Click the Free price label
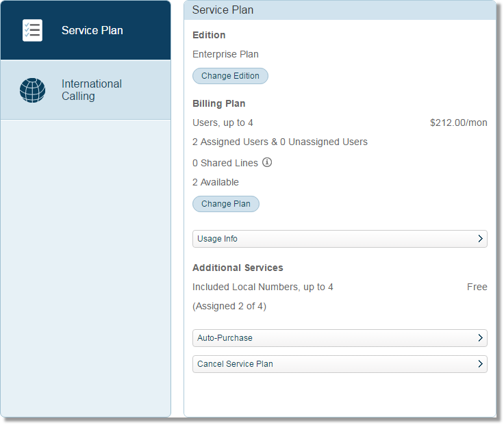Viewport: 504px width, 425px height. point(477,287)
